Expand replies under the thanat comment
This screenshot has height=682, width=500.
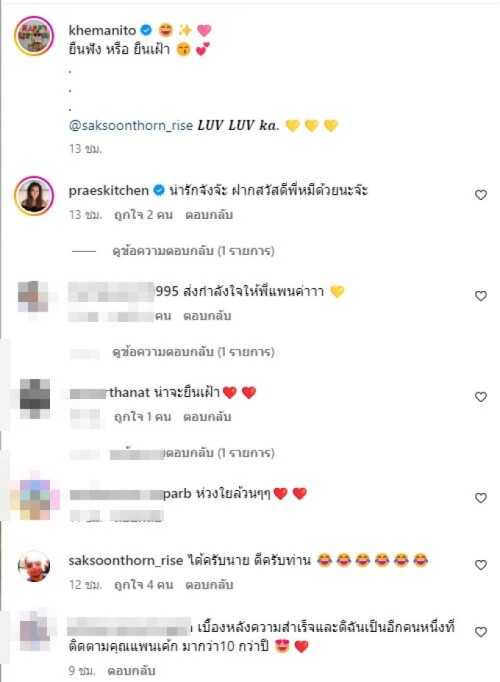[x=193, y=453]
